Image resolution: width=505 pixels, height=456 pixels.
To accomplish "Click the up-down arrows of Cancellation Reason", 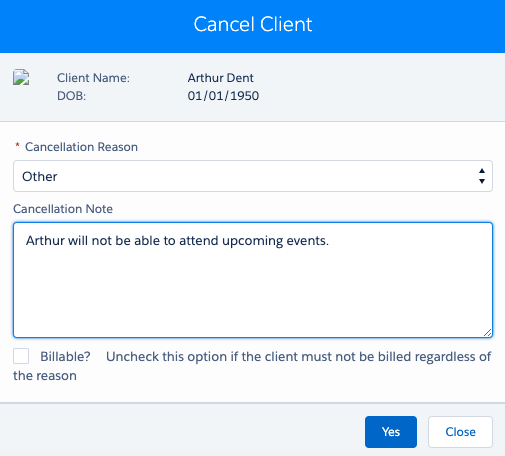I will (482, 176).
